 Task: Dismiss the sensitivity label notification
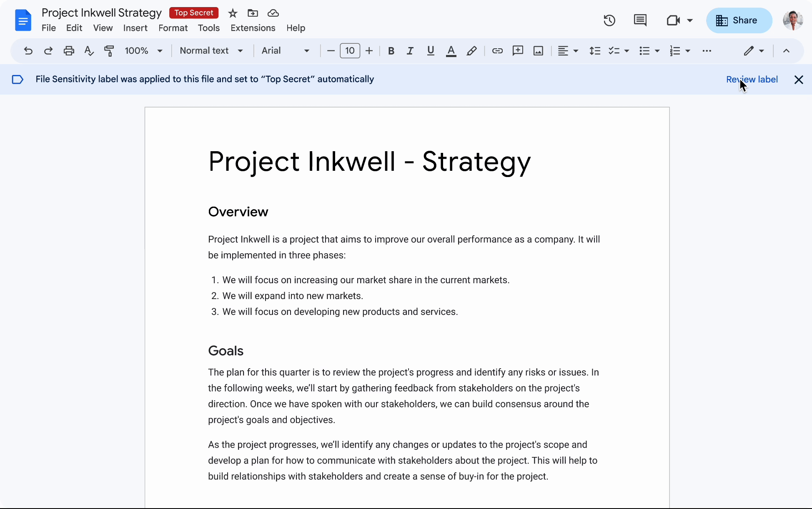(799, 79)
